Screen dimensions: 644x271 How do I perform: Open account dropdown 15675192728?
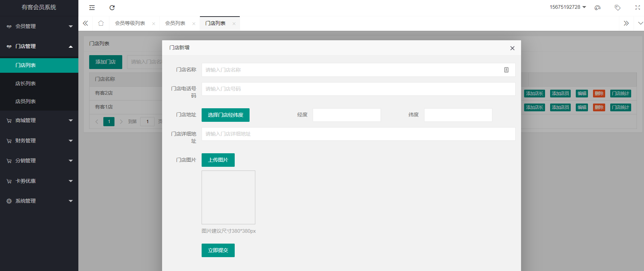568,7
